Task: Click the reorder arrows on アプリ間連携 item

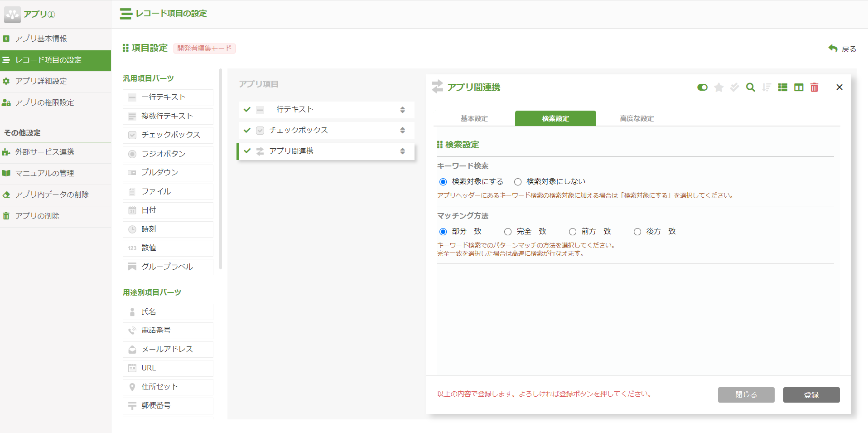Action: (402, 151)
